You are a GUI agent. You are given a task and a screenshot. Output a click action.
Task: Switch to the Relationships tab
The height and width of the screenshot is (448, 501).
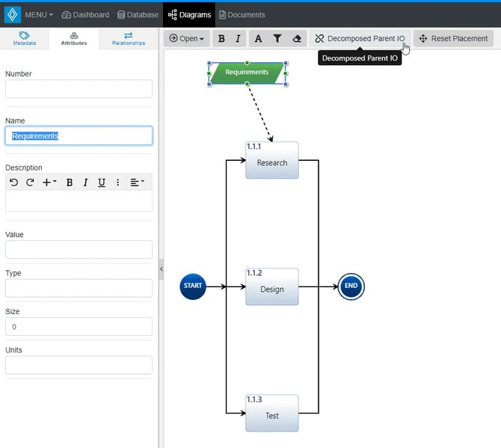click(129, 39)
